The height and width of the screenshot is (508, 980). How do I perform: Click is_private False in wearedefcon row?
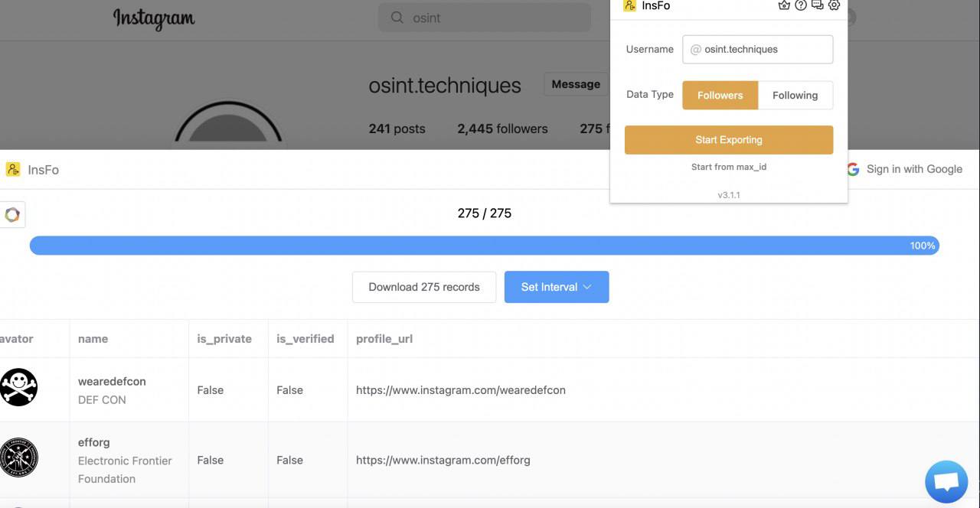[211, 390]
